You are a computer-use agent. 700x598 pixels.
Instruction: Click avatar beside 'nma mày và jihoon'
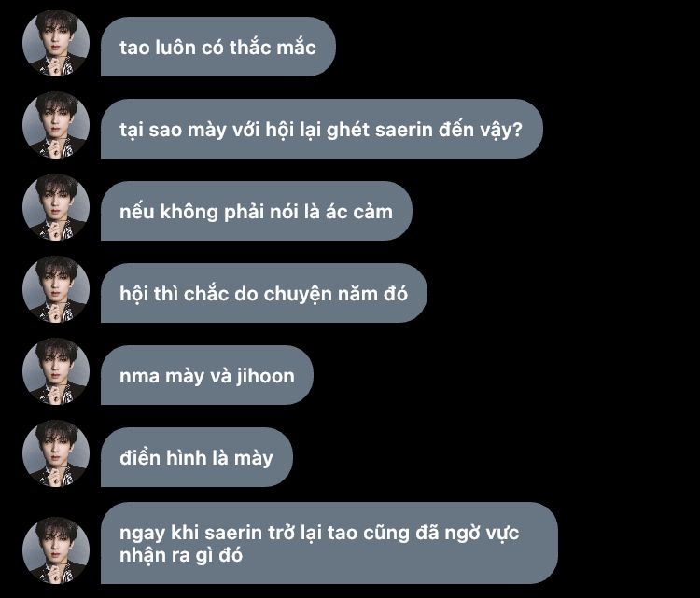point(56,371)
